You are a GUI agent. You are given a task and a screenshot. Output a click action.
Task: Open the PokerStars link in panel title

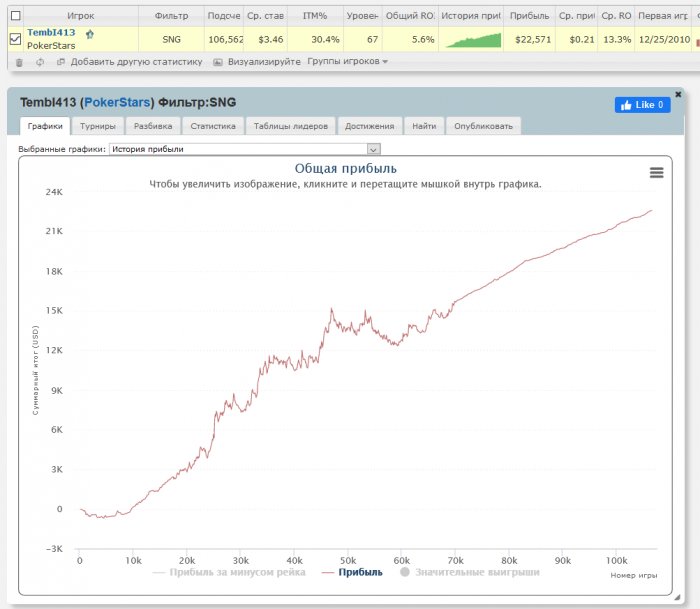[x=117, y=102]
